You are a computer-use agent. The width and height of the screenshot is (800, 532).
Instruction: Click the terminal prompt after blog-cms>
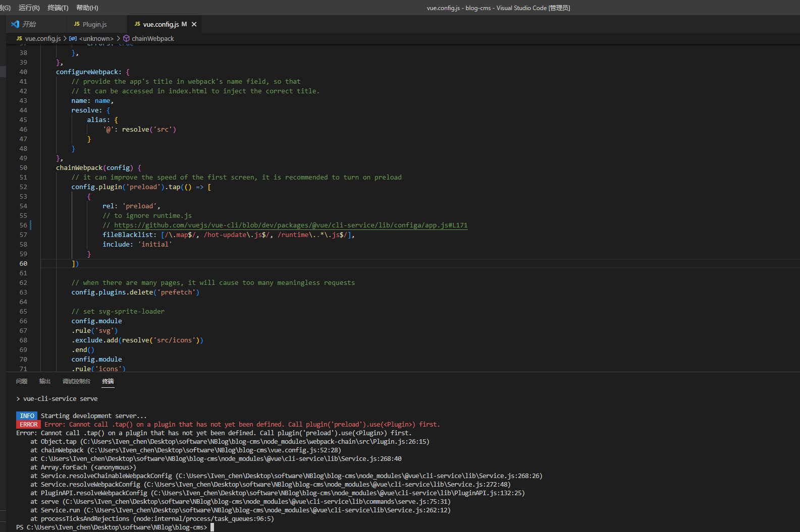click(212, 527)
